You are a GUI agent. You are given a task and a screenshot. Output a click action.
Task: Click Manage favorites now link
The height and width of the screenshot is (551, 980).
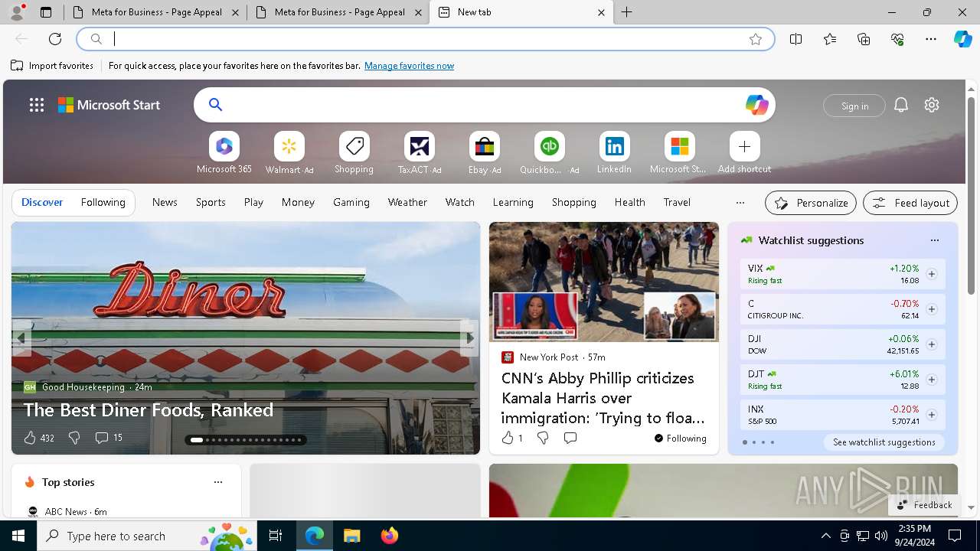(x=409, y=66)
